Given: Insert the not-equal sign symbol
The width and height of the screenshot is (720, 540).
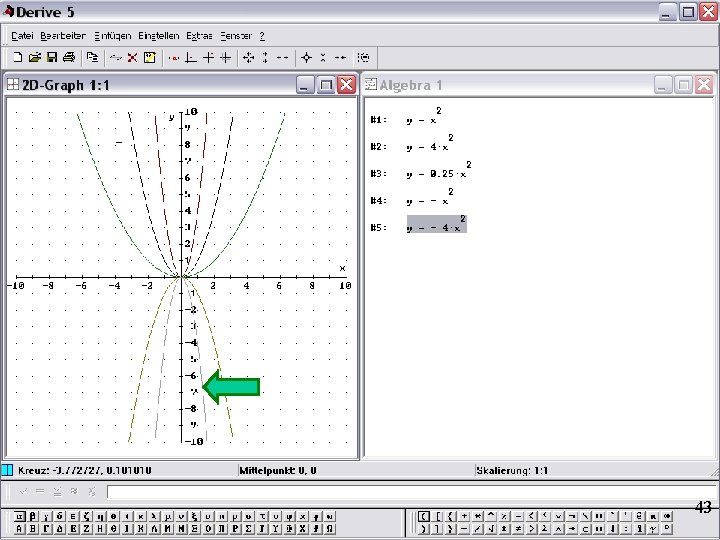Looking at the screenshot, I should click(518, 529).
